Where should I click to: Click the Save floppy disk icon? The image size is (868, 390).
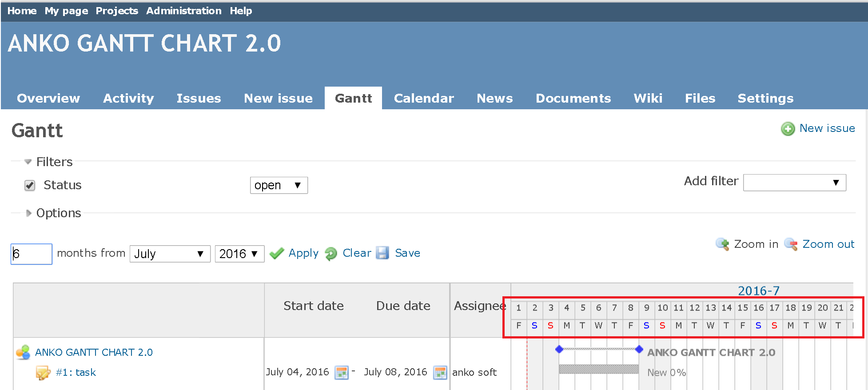click(382, 253)
